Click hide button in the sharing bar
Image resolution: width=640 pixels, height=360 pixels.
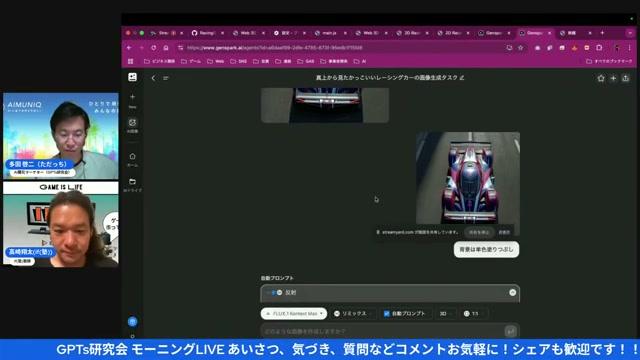(504, 232)
